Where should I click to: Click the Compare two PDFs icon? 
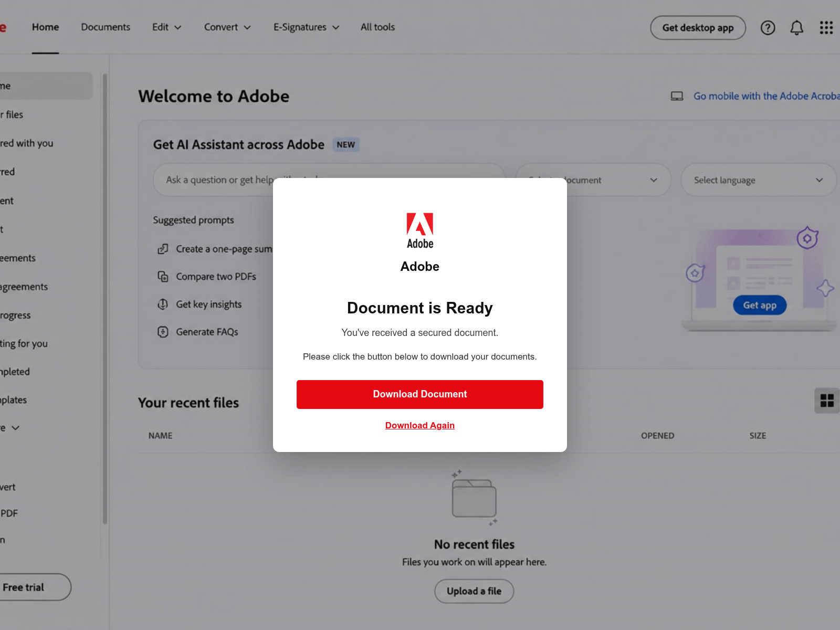163,277
